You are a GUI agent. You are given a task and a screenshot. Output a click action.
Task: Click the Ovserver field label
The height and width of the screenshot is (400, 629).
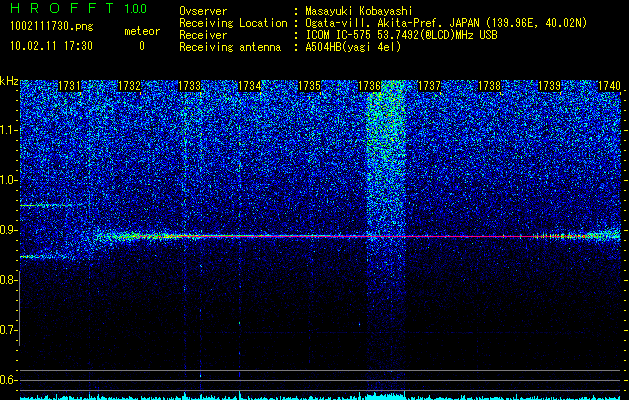203,11
